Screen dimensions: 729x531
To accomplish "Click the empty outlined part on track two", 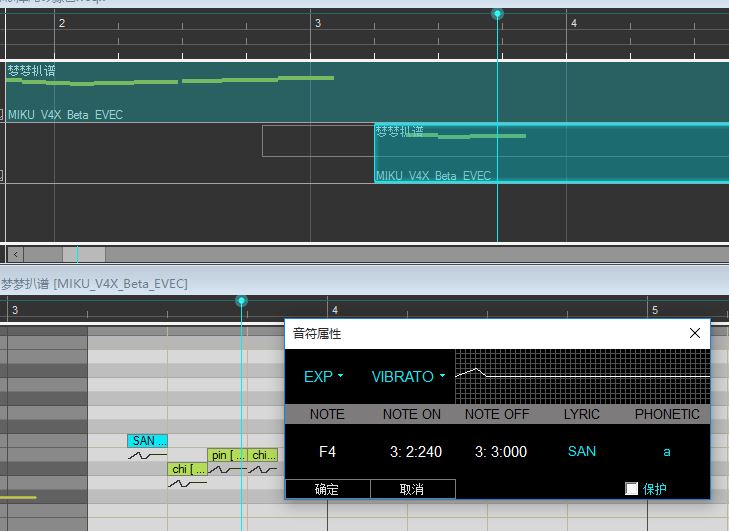I will click(318, 141).
